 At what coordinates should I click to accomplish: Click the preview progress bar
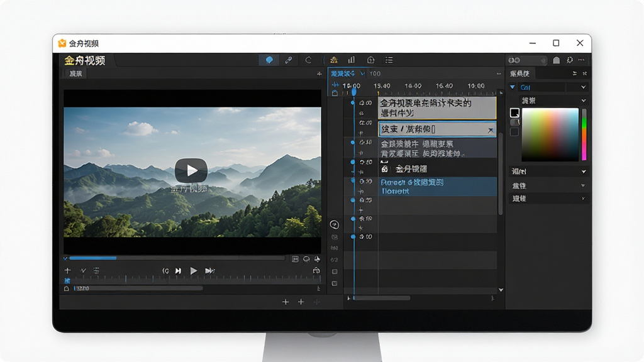177,258
